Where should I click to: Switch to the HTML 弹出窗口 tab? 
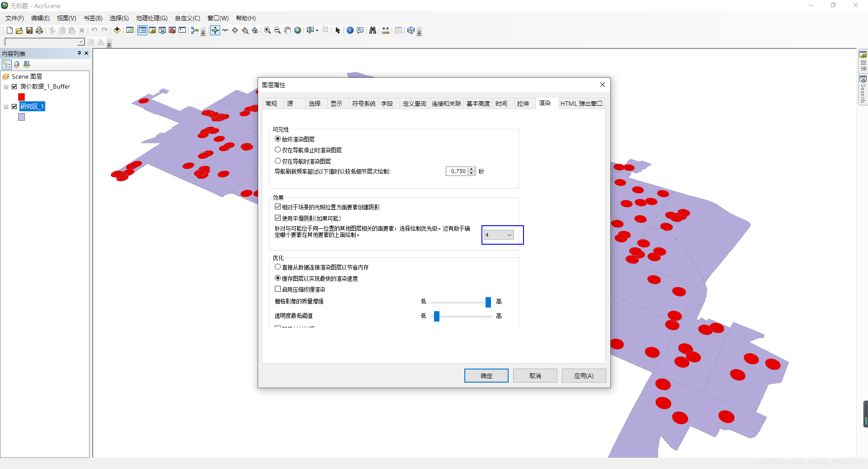581,104
